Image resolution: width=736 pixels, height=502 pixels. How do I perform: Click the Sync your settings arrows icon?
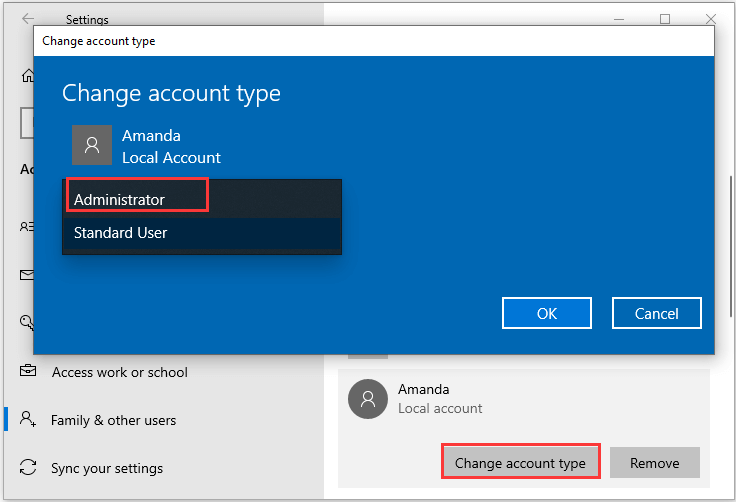click(x=28, y=468)
